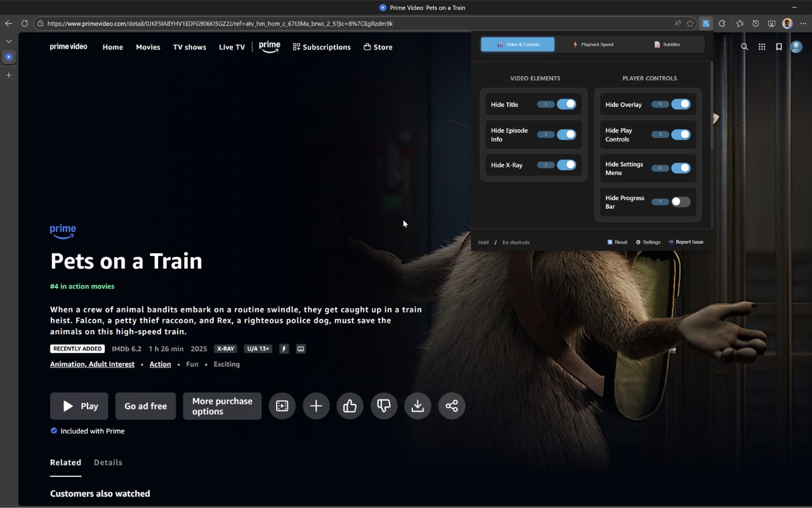Screen dimensions: 812x508
Task: Click the X-RAY badge
Action: pos(225,349)
